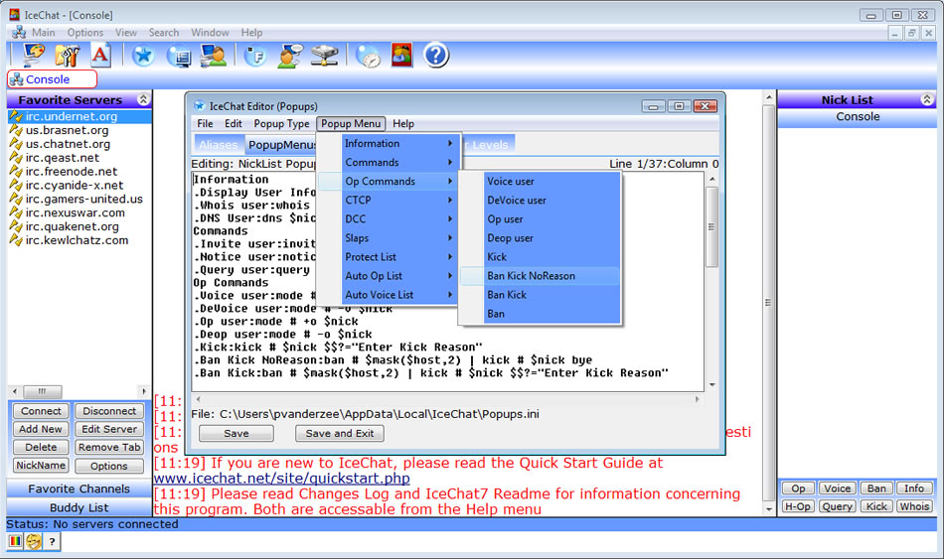Image resolution: width=944 pixels, height=560 pixels.
Task: Open the font settings letter A icon
Action: point(100,56)
